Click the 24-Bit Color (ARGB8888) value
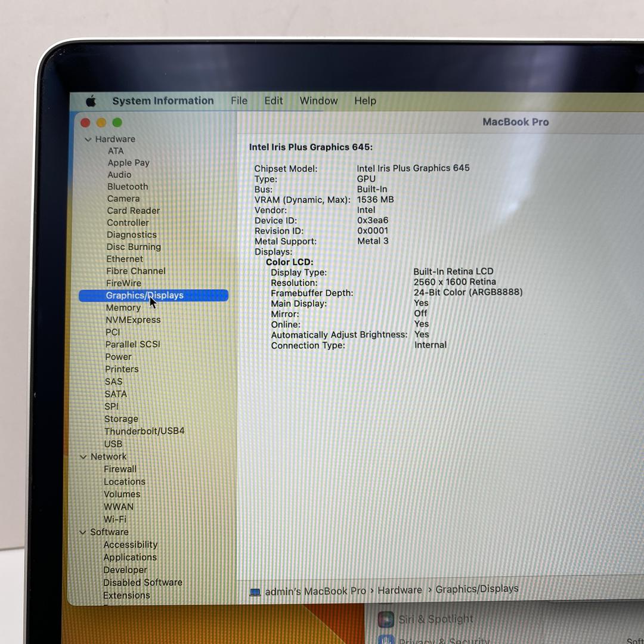Screen dimensions: 644x644 point(468,292)
